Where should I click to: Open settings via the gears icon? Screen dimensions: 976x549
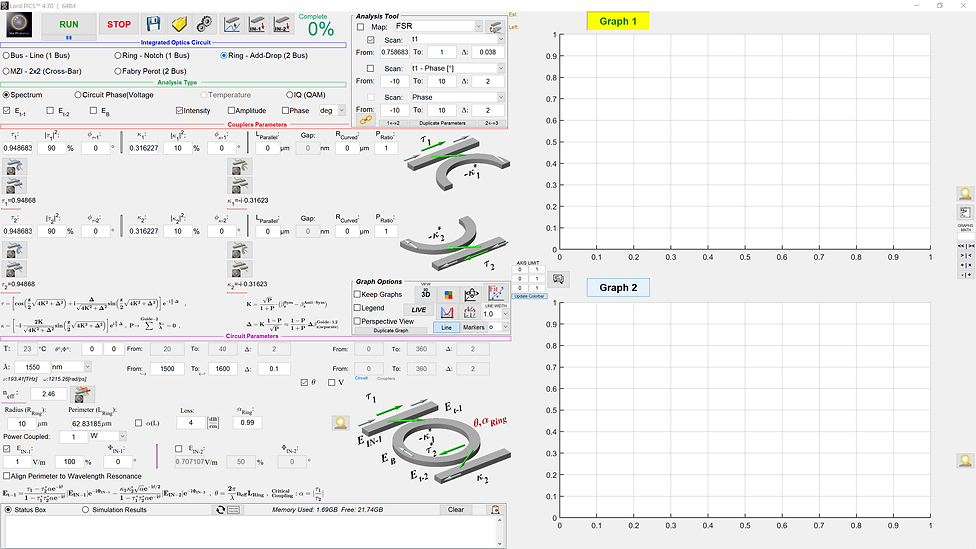click(204, 24)
